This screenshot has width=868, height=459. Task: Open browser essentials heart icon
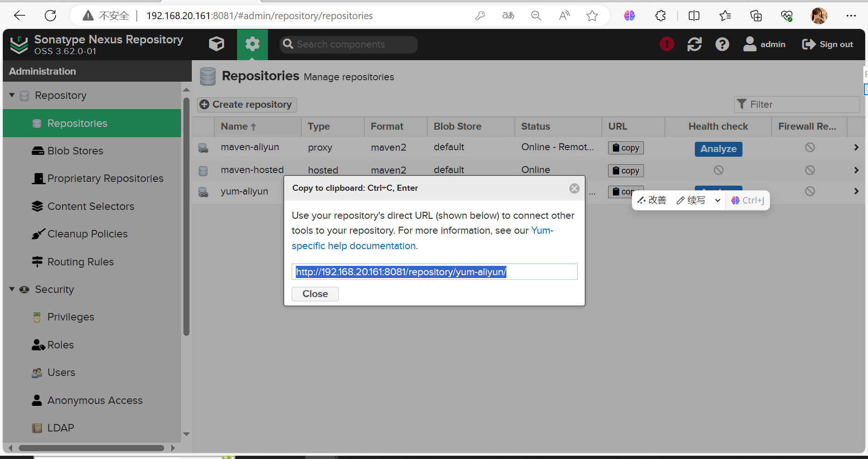coord(787,16)
